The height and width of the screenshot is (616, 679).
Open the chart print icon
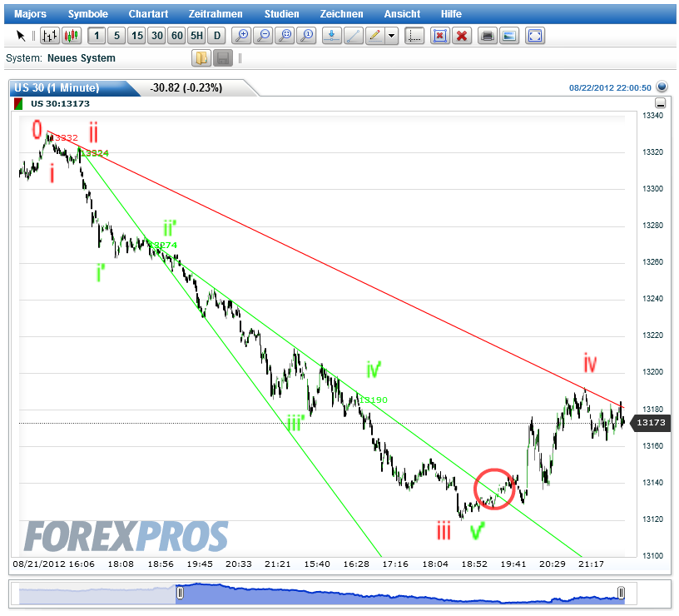(487, 36)
